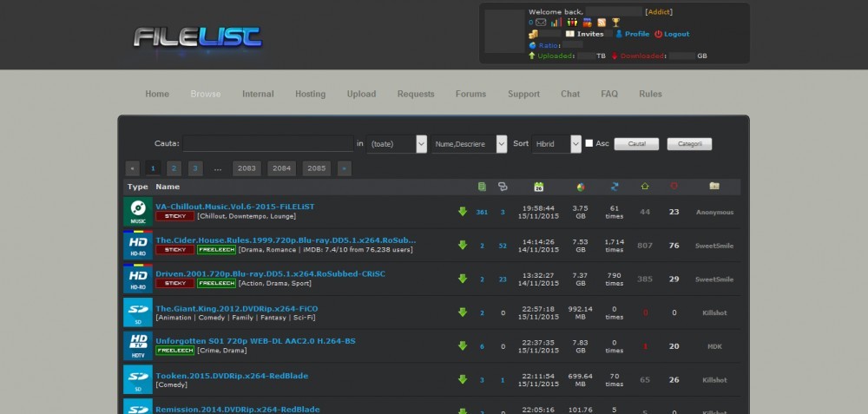868x414 pixels.
Task: Open the Internal menu item
Action: coord(258,94)
